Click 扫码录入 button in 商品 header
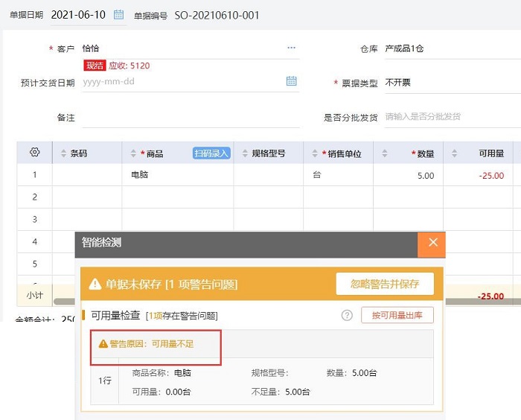Viewport: 521px width, 420px height. click(212, 153)
